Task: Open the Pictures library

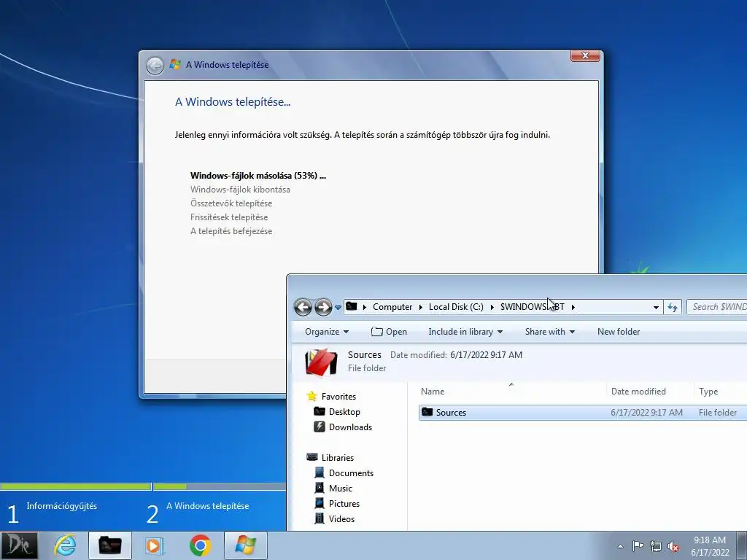Action: point(344,503)
